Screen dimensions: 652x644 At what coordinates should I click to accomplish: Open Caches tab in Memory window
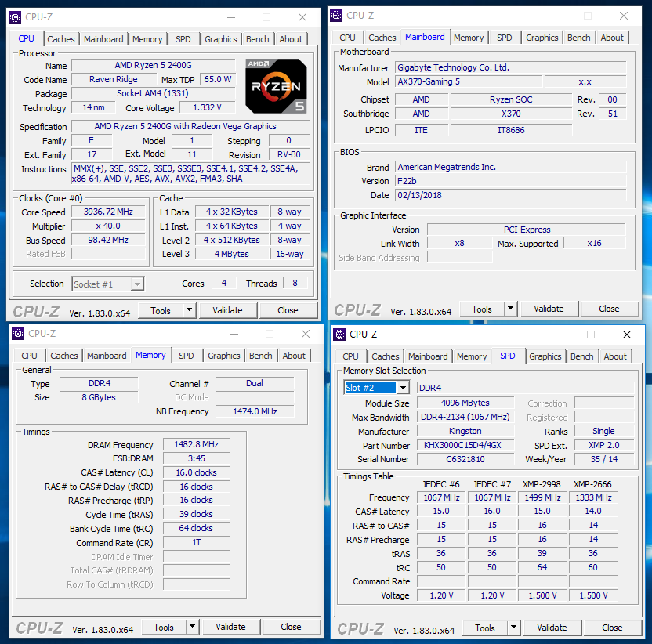click(x=64, y=356)
